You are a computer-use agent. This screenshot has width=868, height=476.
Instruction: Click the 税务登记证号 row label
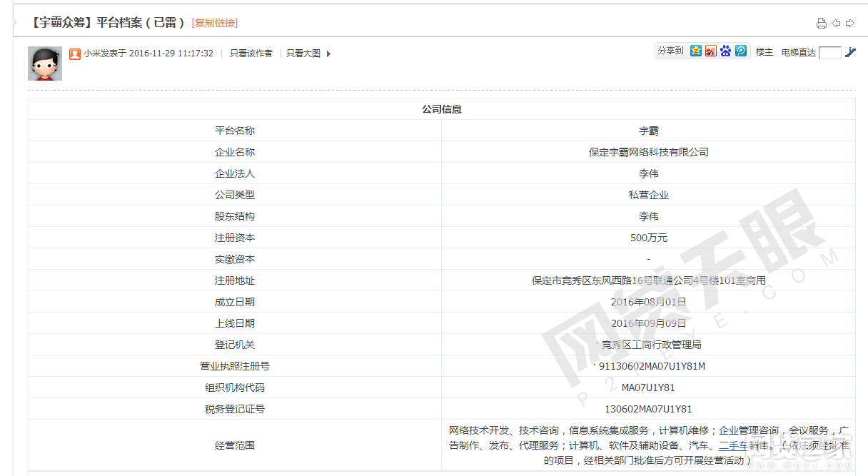tap(235, 409)
